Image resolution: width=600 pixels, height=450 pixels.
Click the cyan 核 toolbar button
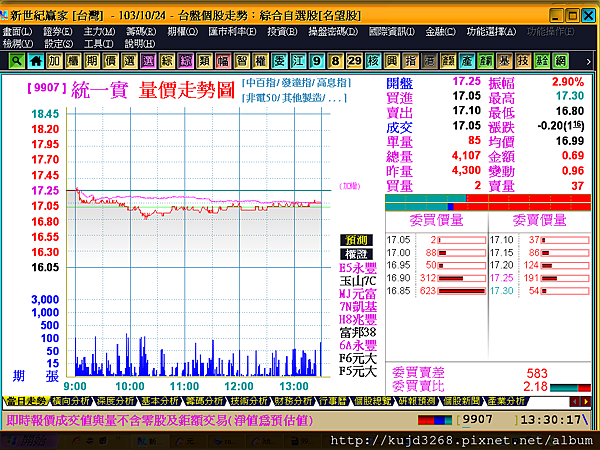pos(373,61)
